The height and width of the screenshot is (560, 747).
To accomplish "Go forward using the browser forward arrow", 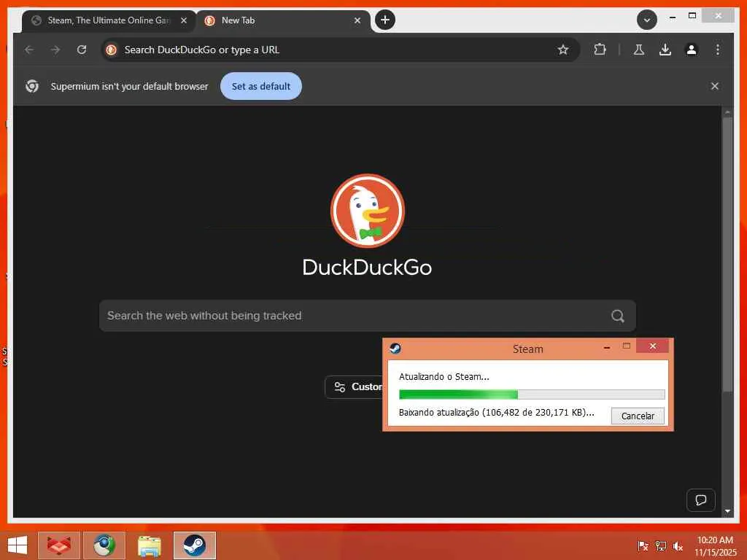I will (x=55, y=50).
